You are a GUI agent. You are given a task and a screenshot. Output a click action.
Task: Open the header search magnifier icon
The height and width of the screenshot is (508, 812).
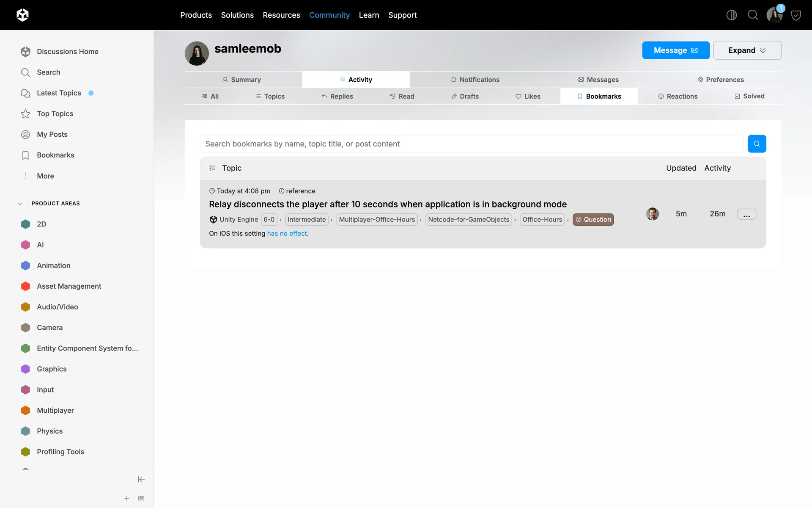point(753,15)
